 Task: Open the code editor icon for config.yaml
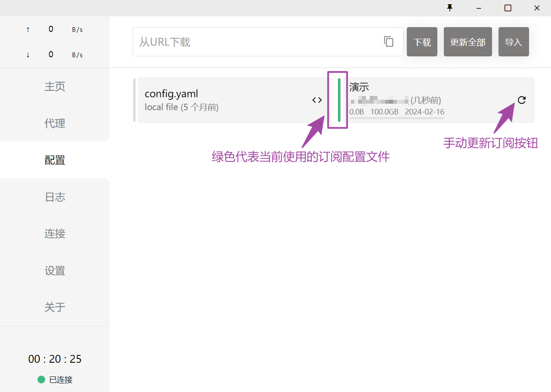coord(317,100)
